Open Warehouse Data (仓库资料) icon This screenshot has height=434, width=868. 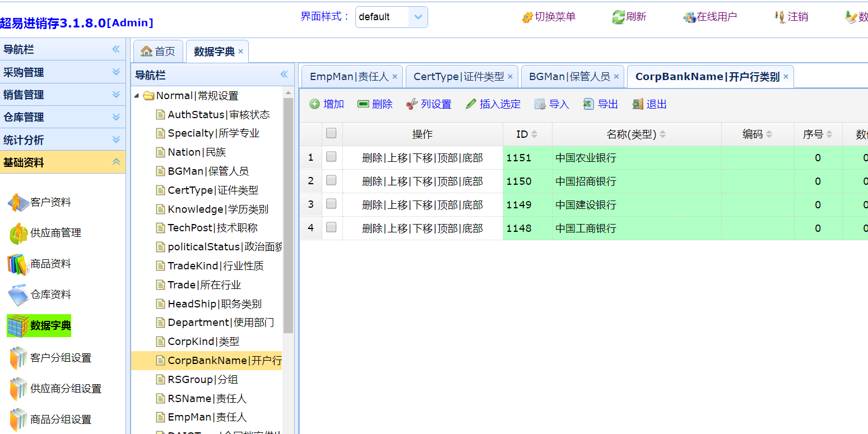(18, 295)
